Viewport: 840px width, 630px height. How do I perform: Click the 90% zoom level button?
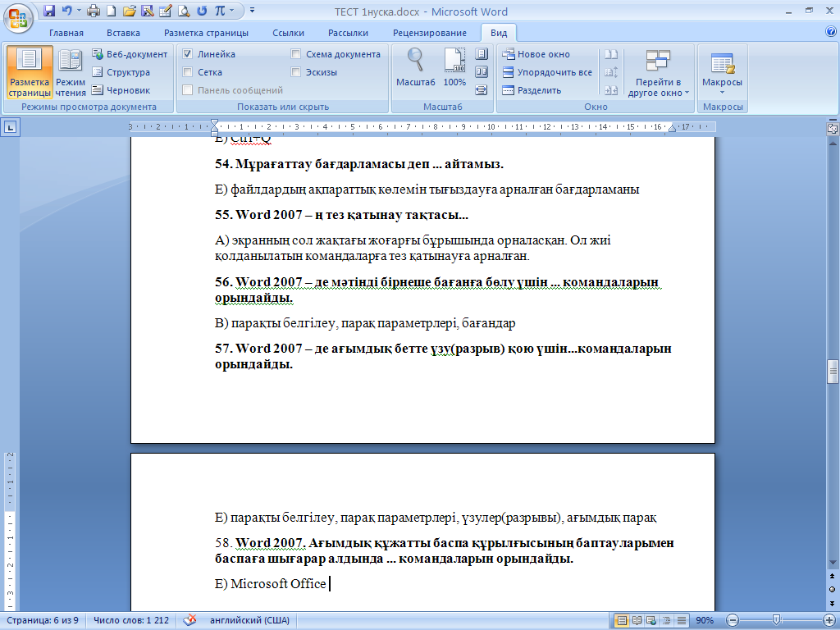point(705,620)
